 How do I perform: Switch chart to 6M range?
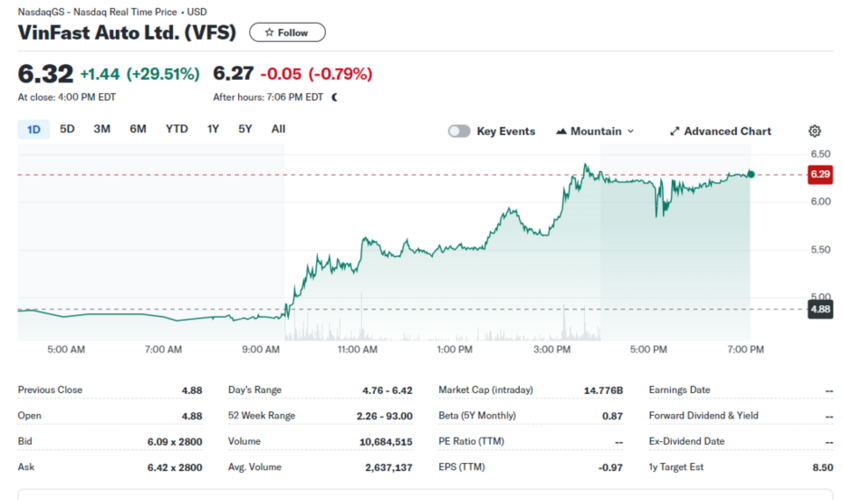(138, 129)
